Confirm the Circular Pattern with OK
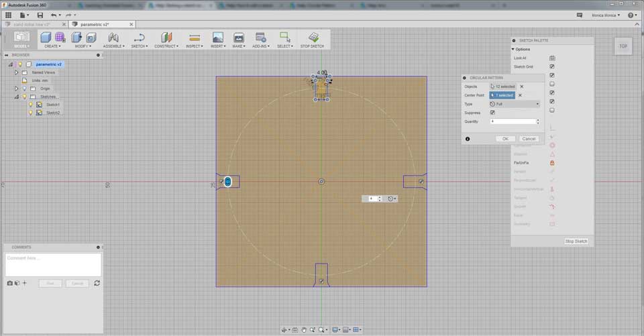Screen dimensions: 644x336 tap(506, 139)
